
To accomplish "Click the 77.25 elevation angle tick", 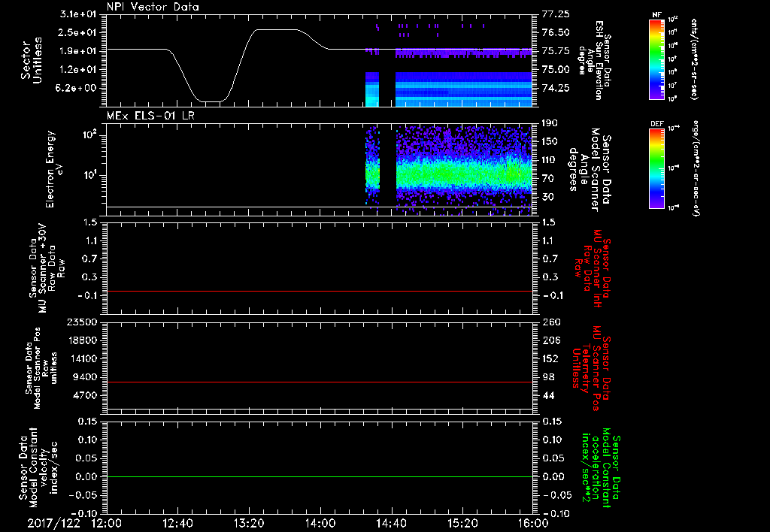I will click(x=556, y=14).
